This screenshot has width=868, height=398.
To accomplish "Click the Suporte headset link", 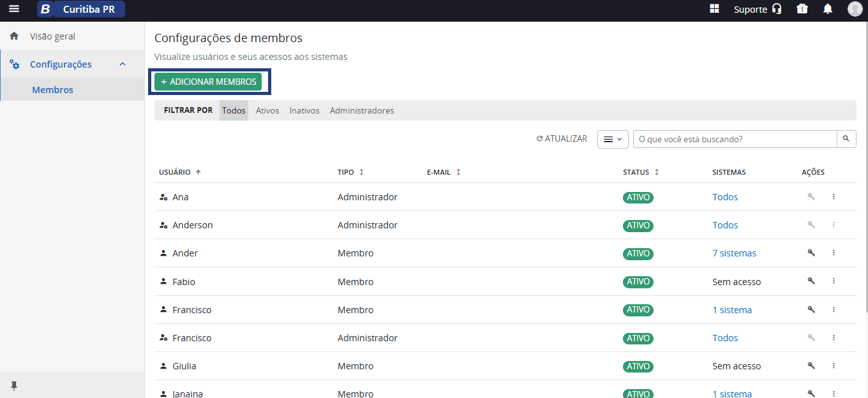I will pos(758,10).
